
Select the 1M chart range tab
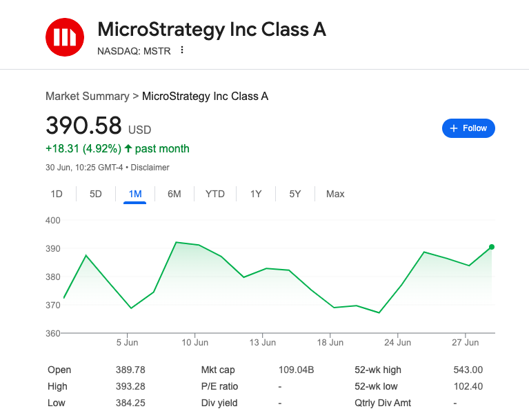point(135,194)
